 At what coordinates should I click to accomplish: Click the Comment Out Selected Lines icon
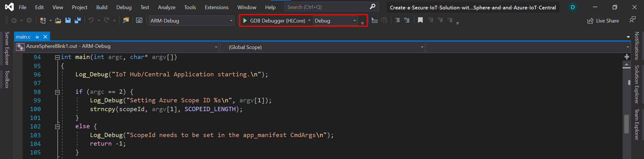[407, 20]
